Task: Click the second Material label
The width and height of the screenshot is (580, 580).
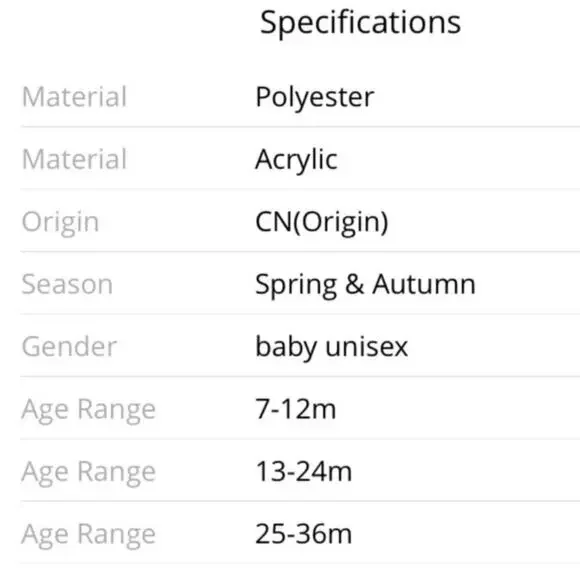Action: tap(74, 159)
